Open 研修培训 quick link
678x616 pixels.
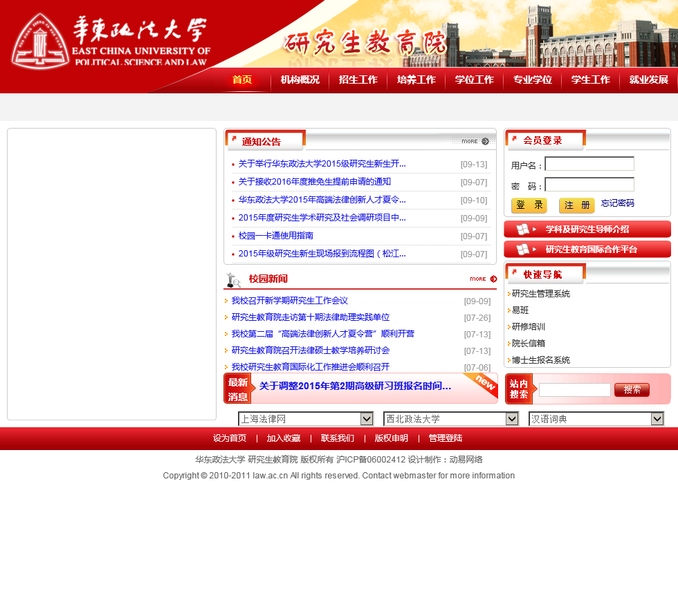(529, 327)
